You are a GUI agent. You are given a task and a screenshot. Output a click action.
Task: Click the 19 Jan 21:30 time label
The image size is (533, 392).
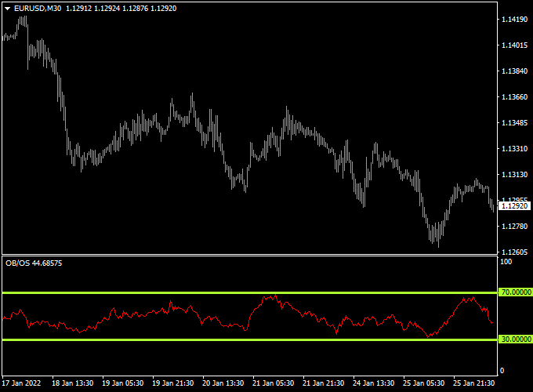(173, 383)
